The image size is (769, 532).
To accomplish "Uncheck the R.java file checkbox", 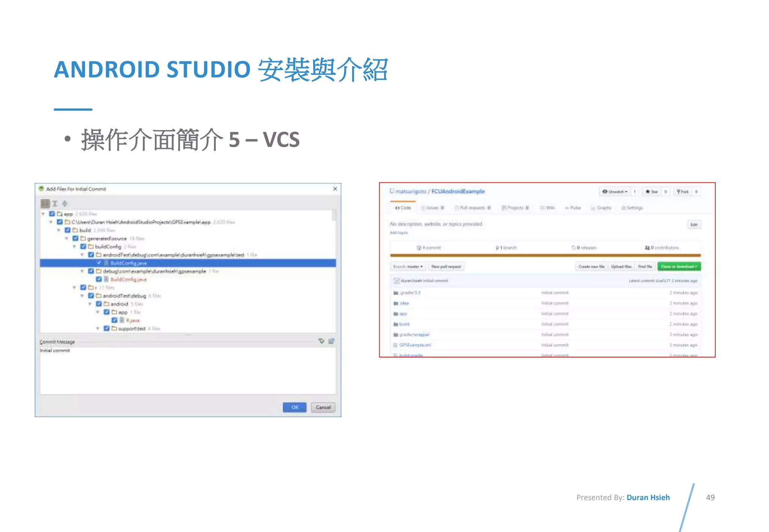I will (115, 320).
